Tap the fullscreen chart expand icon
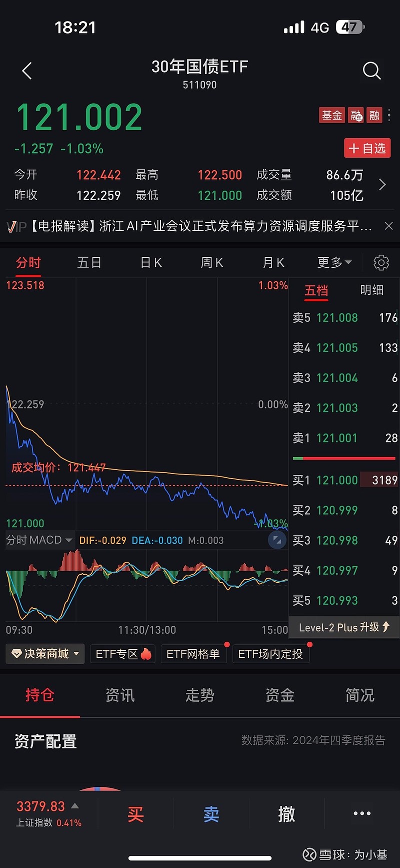This screenshot has width=400, height=868. 277,540
